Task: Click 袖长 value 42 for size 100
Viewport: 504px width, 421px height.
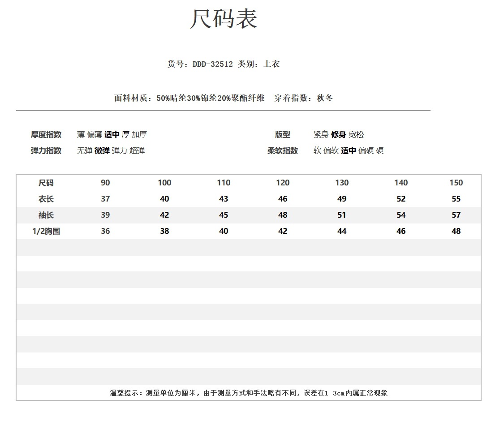Action: pyautogui.click(x=164, y=215)
